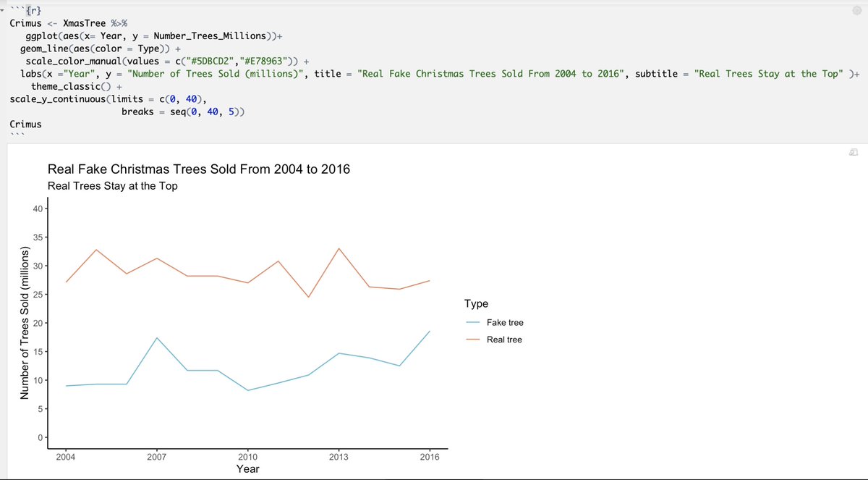Image resolution: width=868 pixels, height=480 pixels.
Task: Click the code title string about Christmas Trees
Action: pos(490,73)
